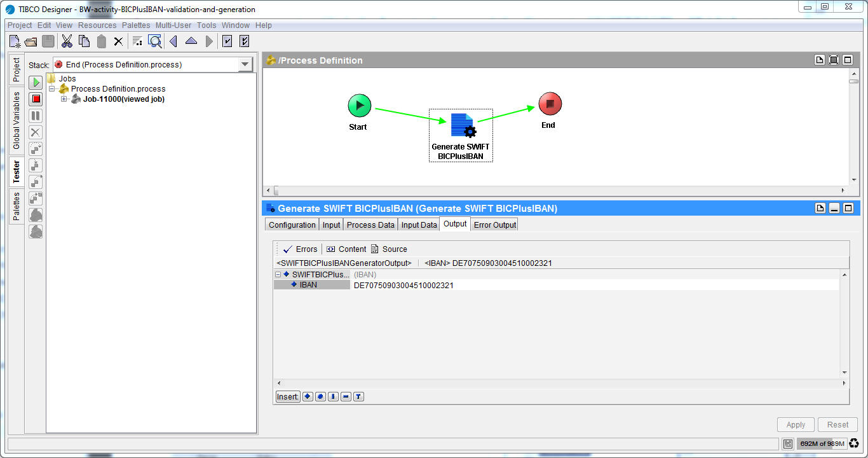This screenshot has width=868, height=458.
Task: Pause the job with the pause button
Action: click(x=36, y=116)
